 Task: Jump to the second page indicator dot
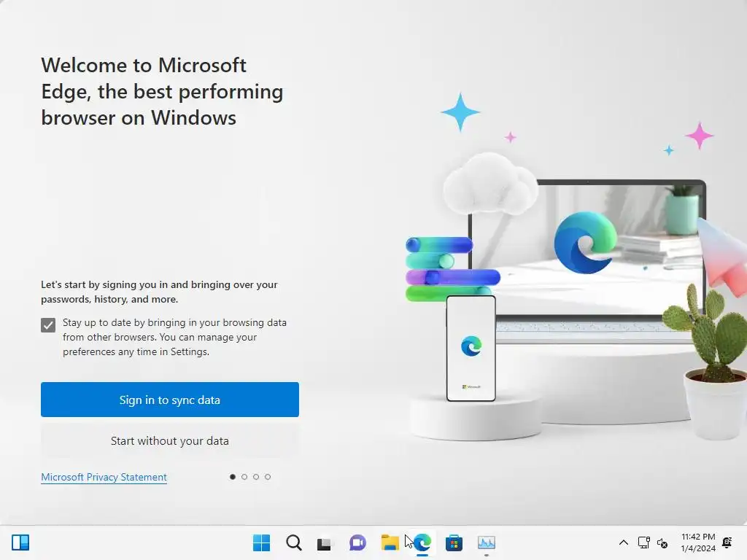pos(244,477)
